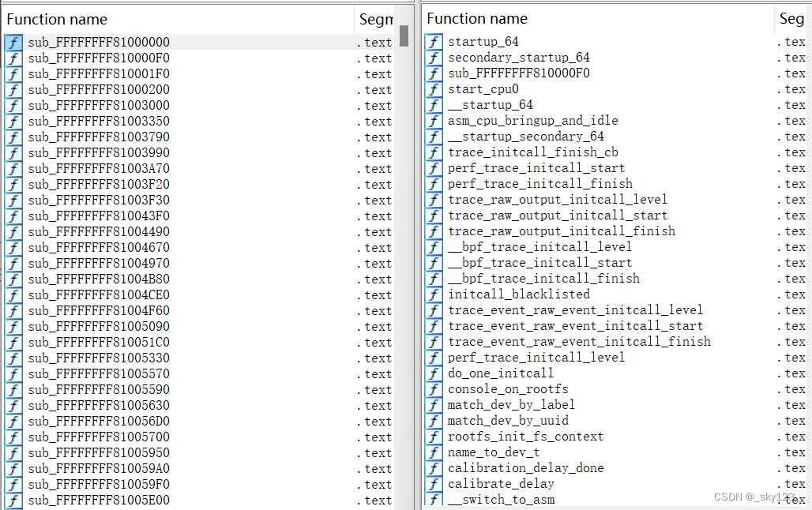Select sub_FFFFFFFF81005E00 in the left list

(x=98, y=501)
